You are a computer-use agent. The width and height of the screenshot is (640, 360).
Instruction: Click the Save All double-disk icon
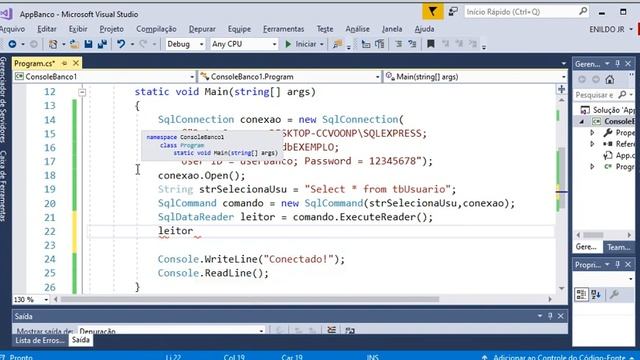[x=102, y=44]
